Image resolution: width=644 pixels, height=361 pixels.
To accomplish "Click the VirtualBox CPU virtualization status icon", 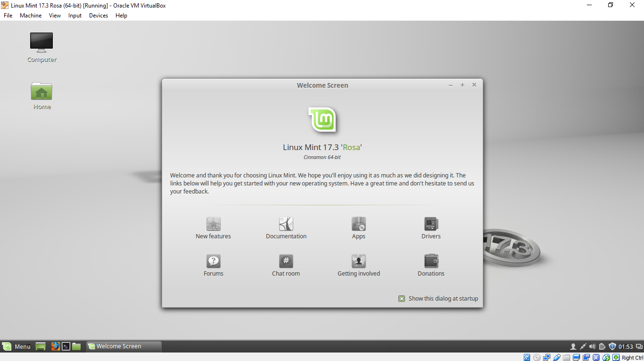I will tap(596, 357).
